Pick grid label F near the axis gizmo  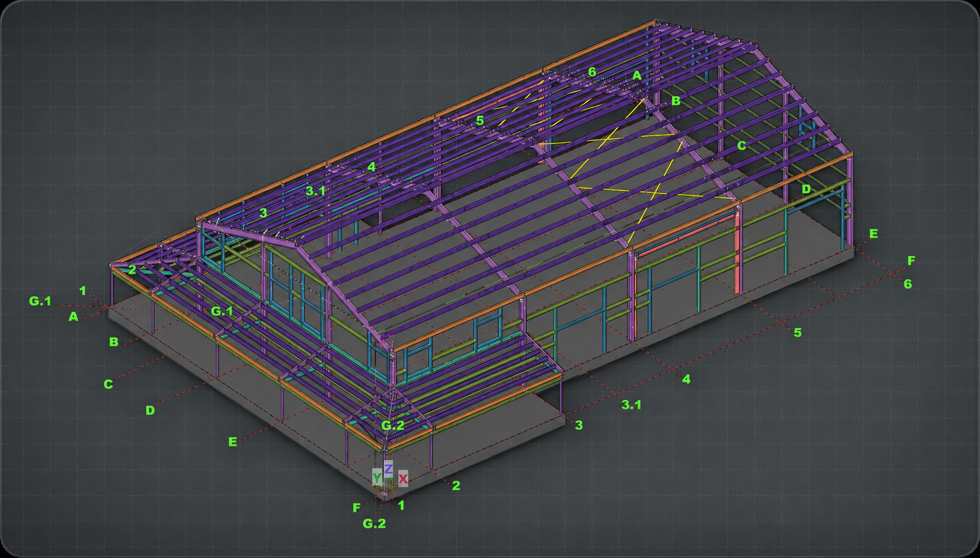coord(356,507)
